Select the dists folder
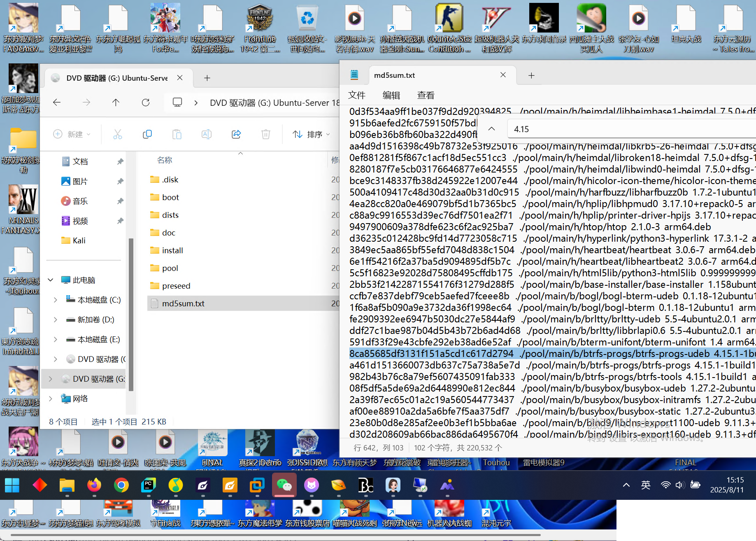756x541 pixels. [x=243, y=215]
